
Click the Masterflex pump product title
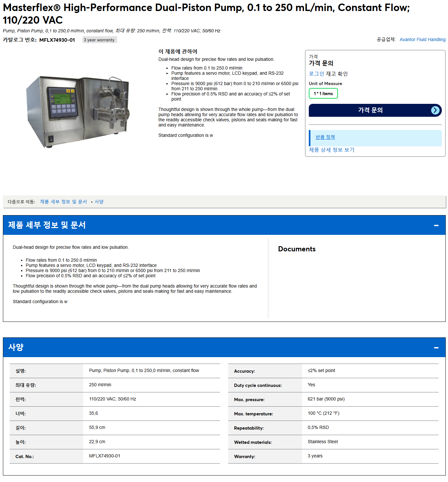(206, 14)
